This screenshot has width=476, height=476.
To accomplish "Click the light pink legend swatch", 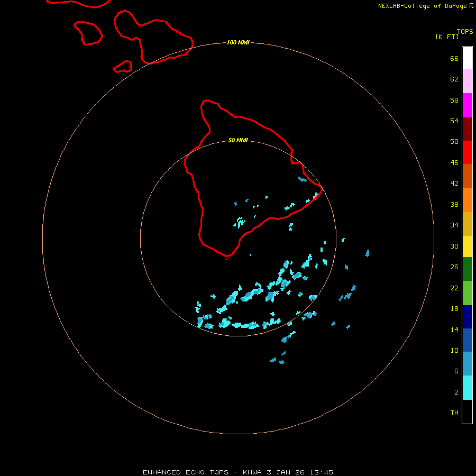I will click(467, 81).
